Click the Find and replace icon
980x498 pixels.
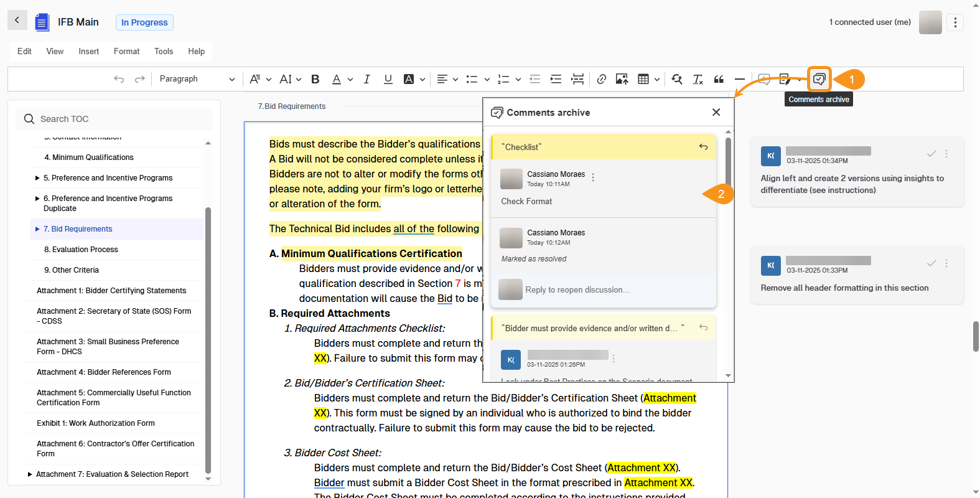pos(677,79)
